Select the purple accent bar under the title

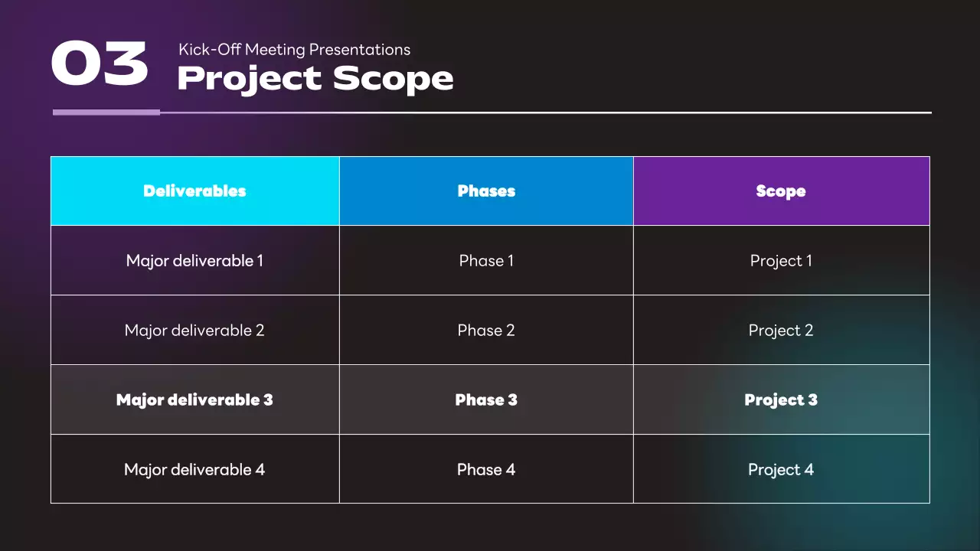pos(106,112)
